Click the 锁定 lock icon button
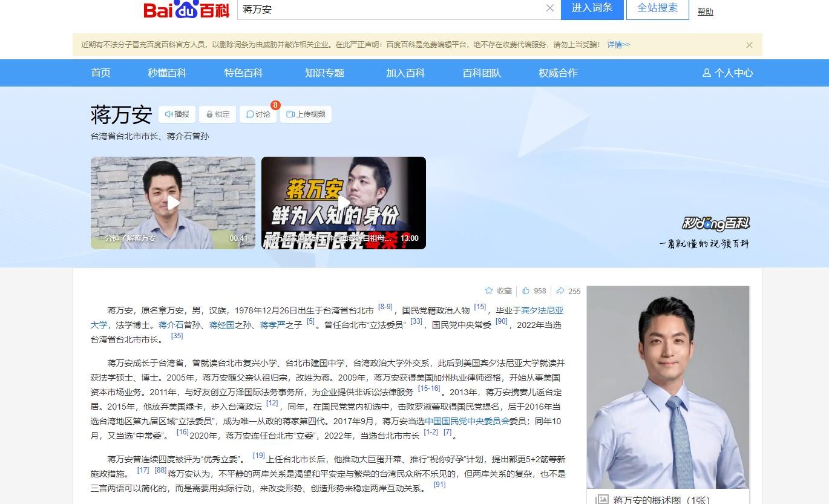This screenshot has height=504, width=829. [217, 114]
